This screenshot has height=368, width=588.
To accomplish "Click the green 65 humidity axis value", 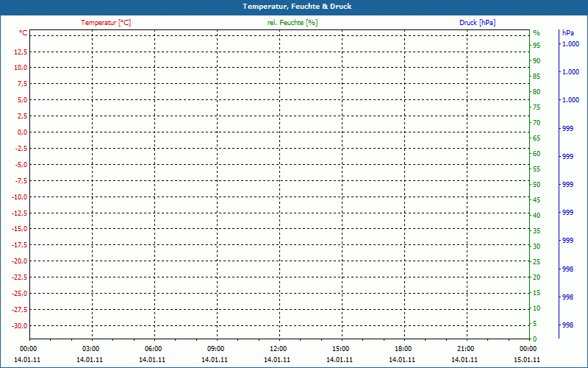I will [537, 138].
